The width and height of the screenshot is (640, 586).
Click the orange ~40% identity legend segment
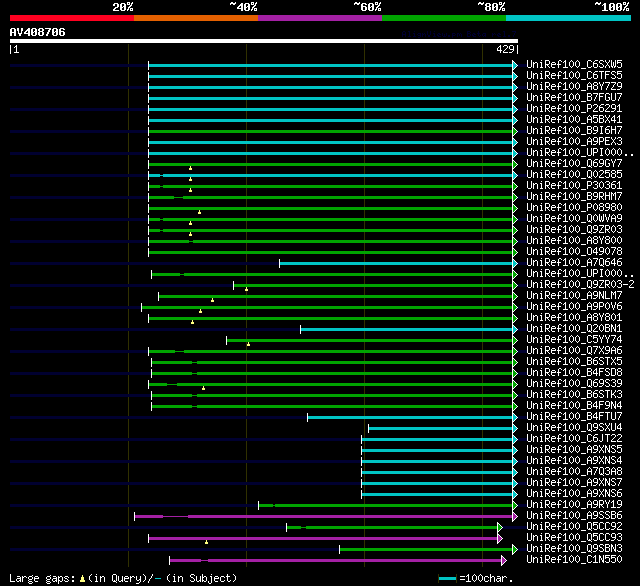click(x=196, y=18)
